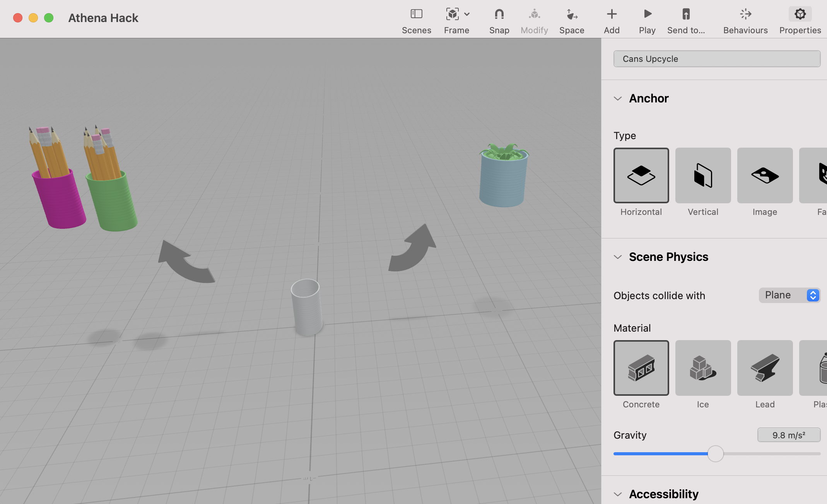Select Image anchor type
This screenshot has width=827, height=504.
pos(765,175)
